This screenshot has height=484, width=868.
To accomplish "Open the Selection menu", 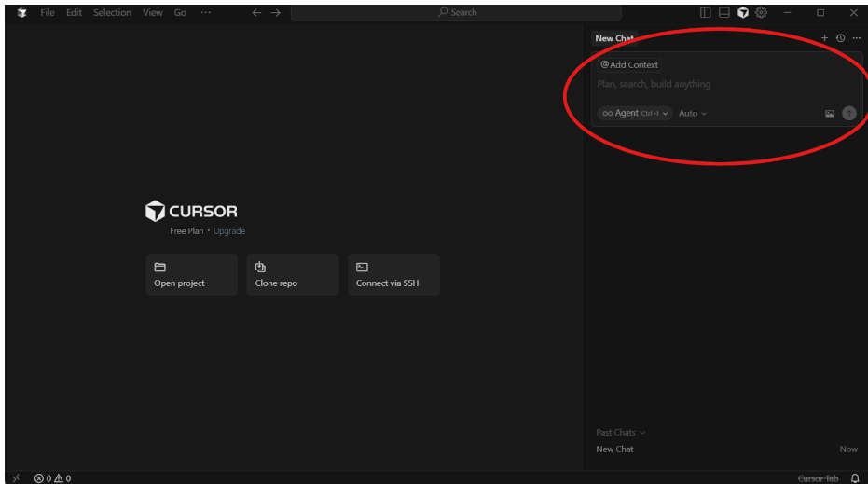I will [112, 12].
